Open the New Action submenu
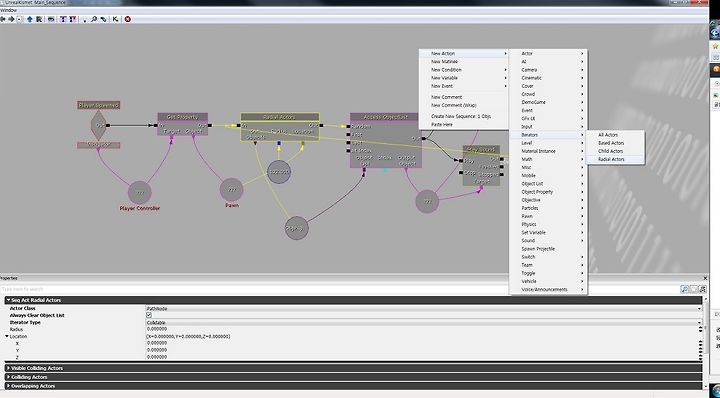 click(464, 53)
